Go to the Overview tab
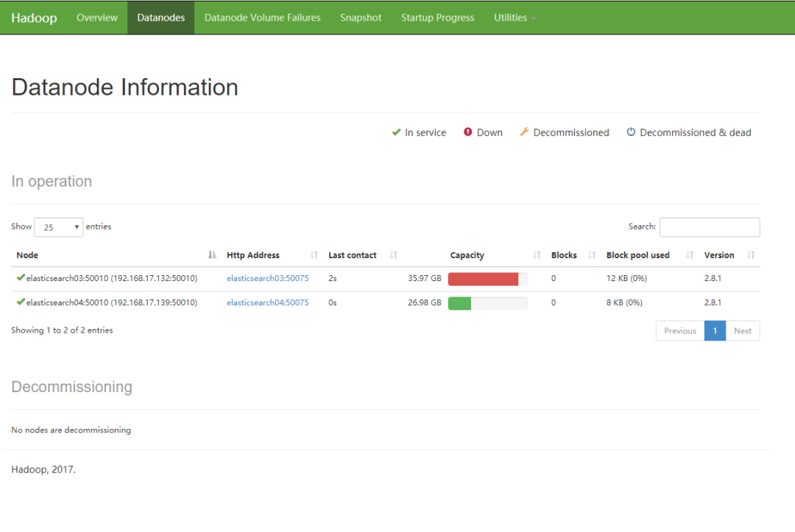The image size is (795, 532). (97, 18)
